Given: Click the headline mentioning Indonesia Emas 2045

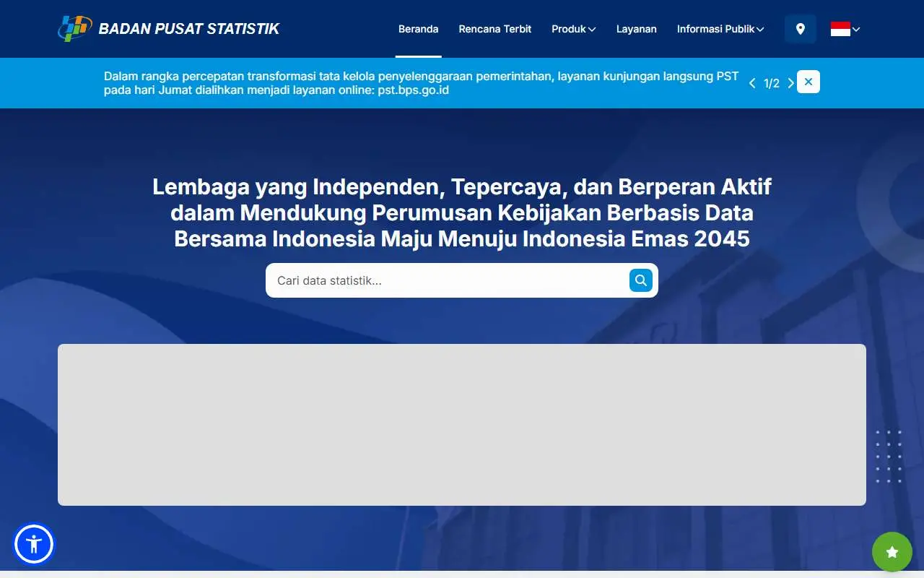Looking at the screenshot, I should pyautogui.click(x=462, y=212).
